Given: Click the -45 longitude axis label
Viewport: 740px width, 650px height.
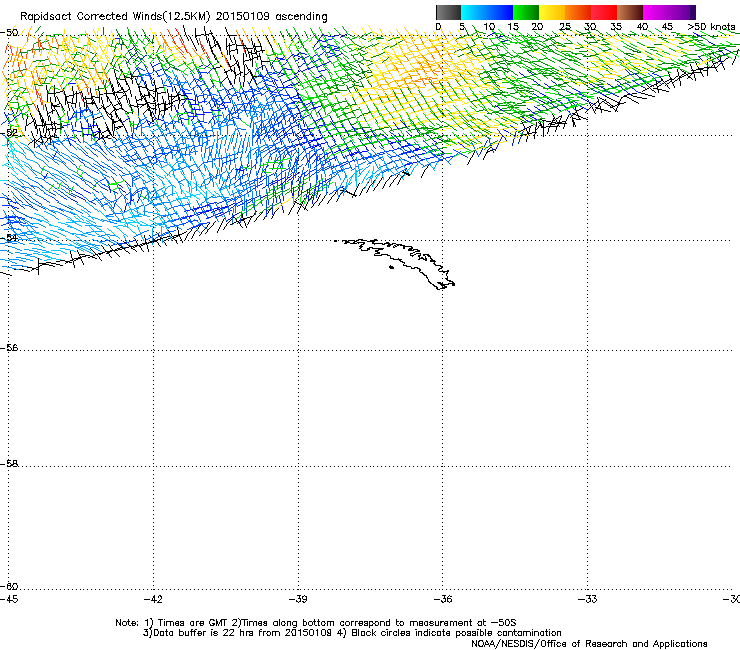Looking at the screenshot, I should [x=9, y=599].
